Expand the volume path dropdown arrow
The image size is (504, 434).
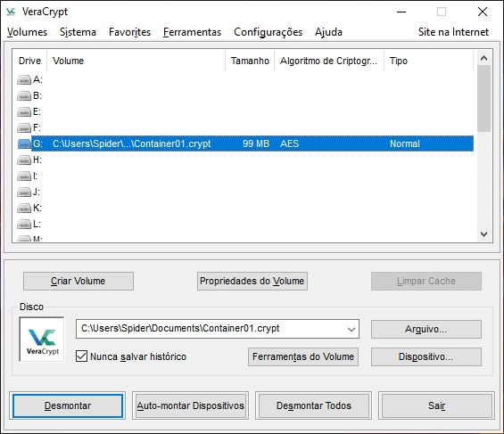pyautogui.click(x=351, y=329)
